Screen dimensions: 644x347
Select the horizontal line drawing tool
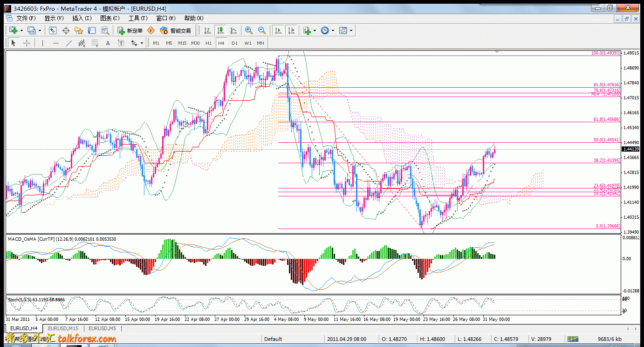point(56,43)
